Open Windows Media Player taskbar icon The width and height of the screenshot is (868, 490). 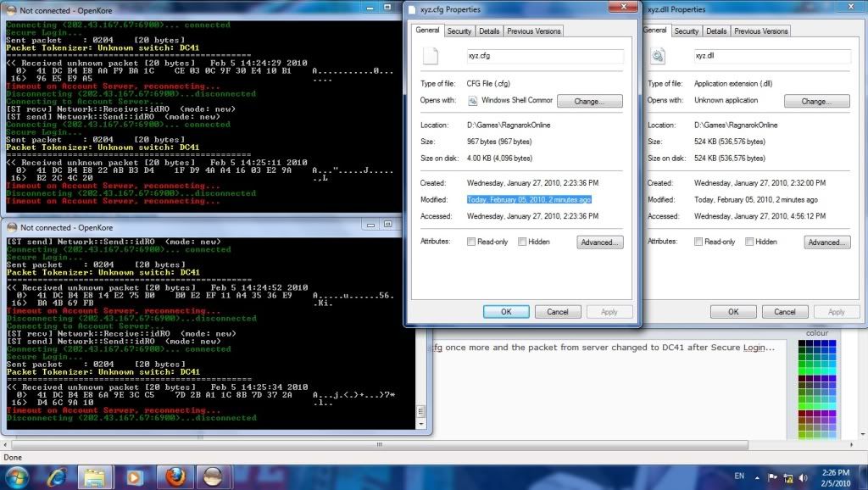click(135, 477)
